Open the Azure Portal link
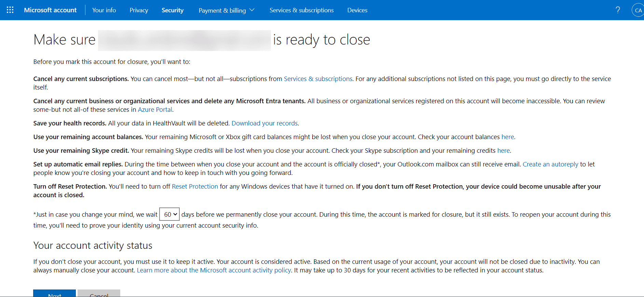 tap(155, 109)
